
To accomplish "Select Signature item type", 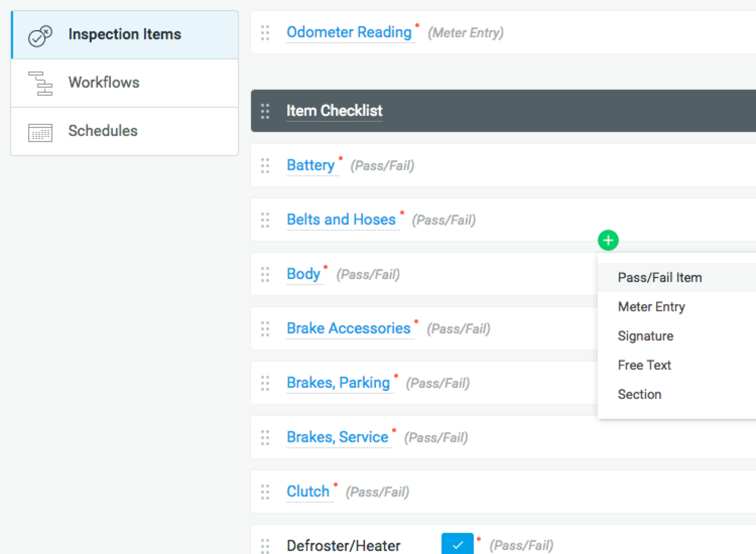I will pos(645,336).
